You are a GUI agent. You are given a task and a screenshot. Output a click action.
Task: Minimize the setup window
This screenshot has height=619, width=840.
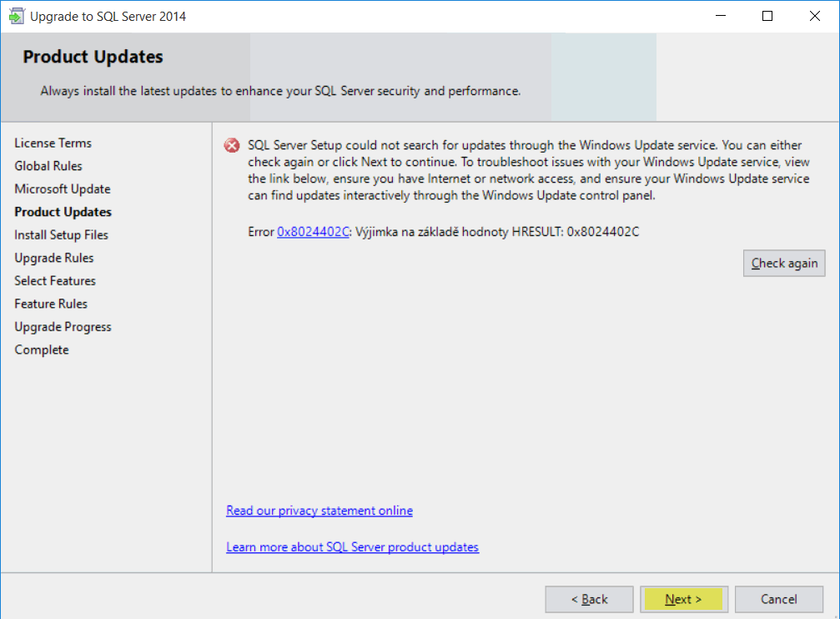click(721, 16)
